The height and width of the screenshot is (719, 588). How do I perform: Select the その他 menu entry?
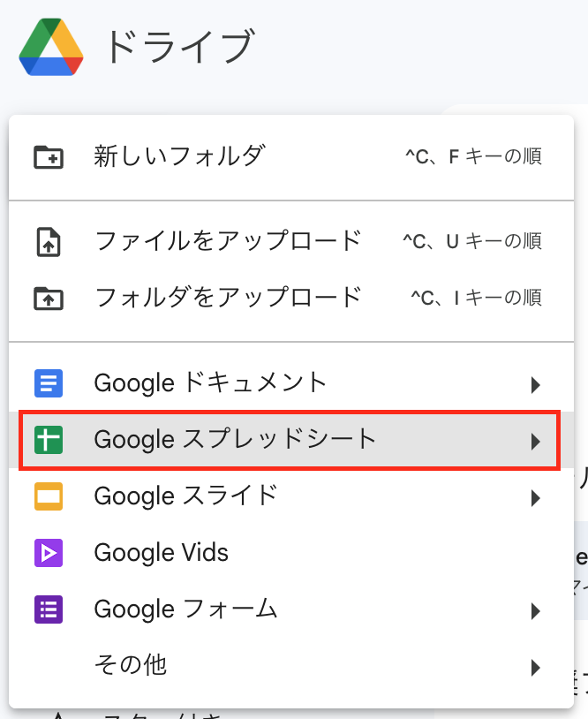[131, 665]
